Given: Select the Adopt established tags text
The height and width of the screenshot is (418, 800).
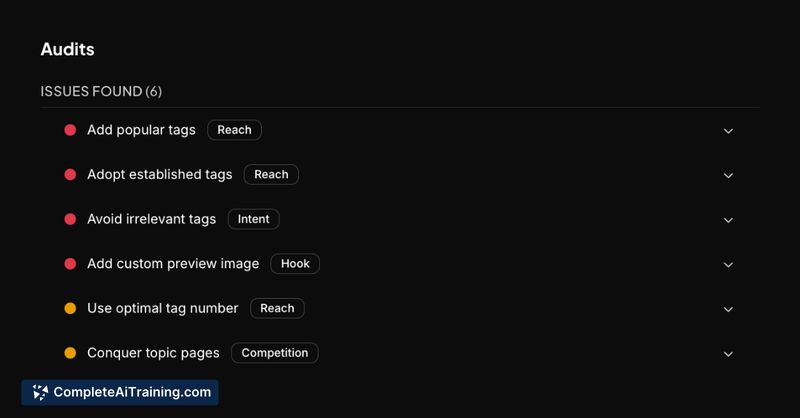Looking at the screenshot, I should click(x=160, y=175).
